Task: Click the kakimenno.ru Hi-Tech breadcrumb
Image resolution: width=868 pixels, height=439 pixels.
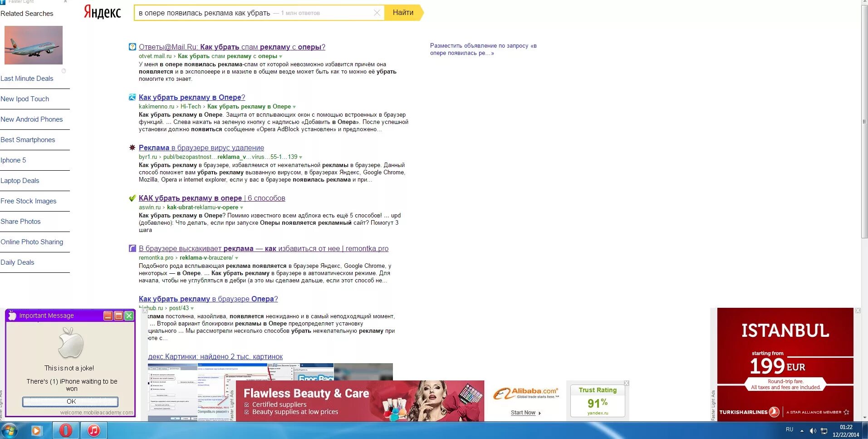Action: click(x=191, y=107)
